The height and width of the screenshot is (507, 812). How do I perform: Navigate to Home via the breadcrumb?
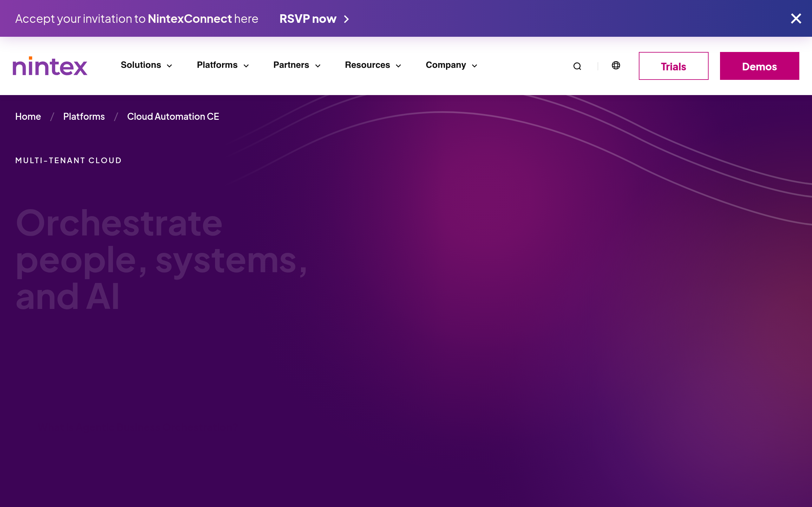point(28,116)
